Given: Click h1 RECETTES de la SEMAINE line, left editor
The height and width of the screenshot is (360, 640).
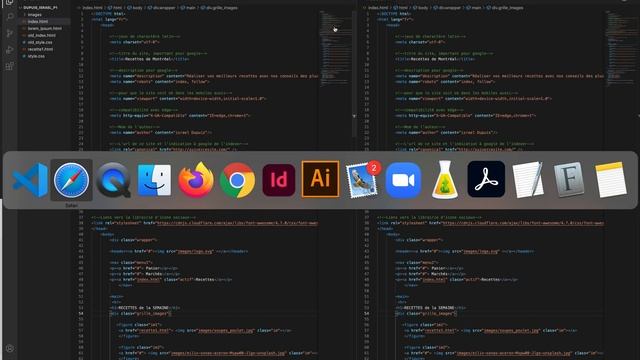Looking at the screenshot, I should coord(145,308).
